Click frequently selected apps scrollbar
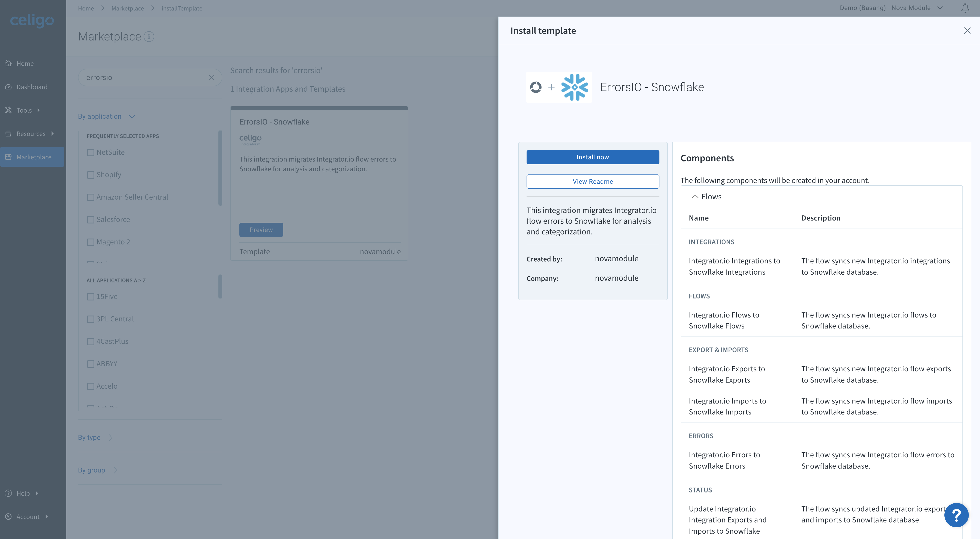Image resolution: width=980 pixels, height=539 pixels. pyautogui.click(x=220, y=168)
